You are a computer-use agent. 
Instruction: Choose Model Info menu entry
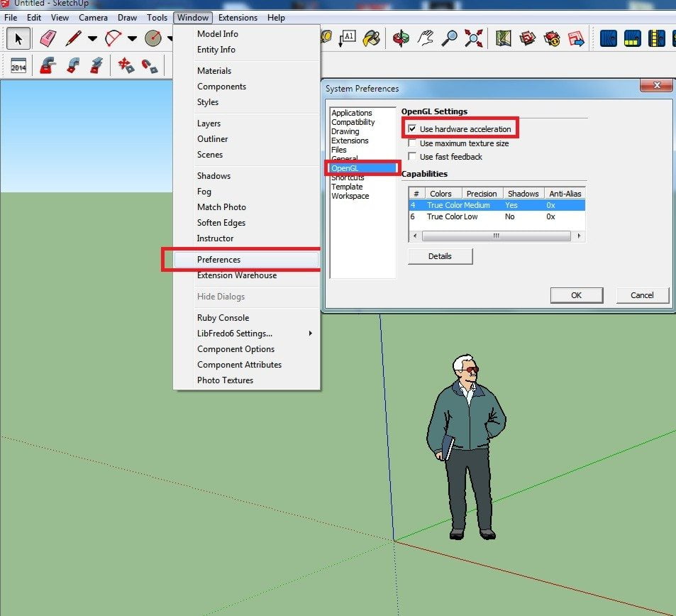coord(217,33)
